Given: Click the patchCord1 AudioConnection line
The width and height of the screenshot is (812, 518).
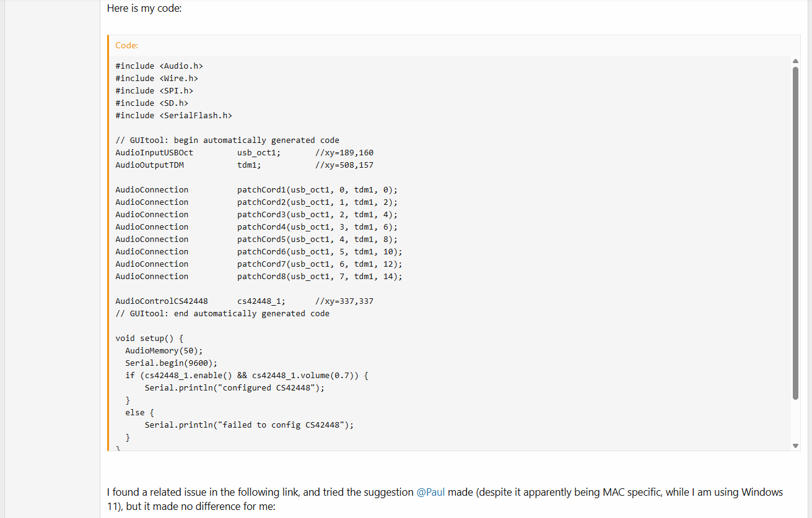Looking at the screenshot, I should pyautogui.click(x=256, y=189).
